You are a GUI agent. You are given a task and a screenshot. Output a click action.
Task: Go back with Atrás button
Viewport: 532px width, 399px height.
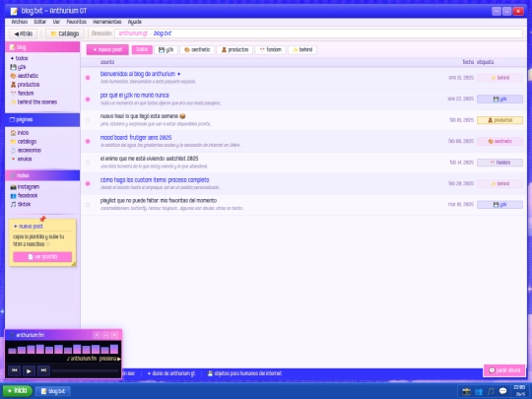coord(23,33)
